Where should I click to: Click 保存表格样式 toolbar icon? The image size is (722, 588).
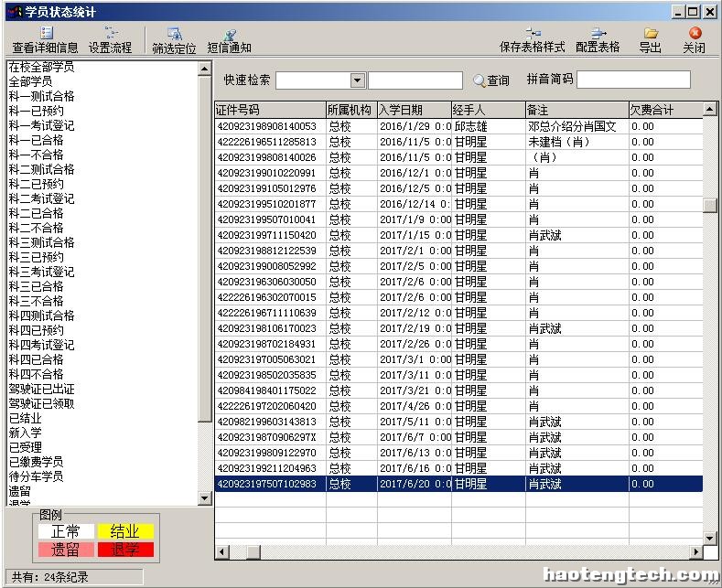pyautogui.click(x=533, y=40)
